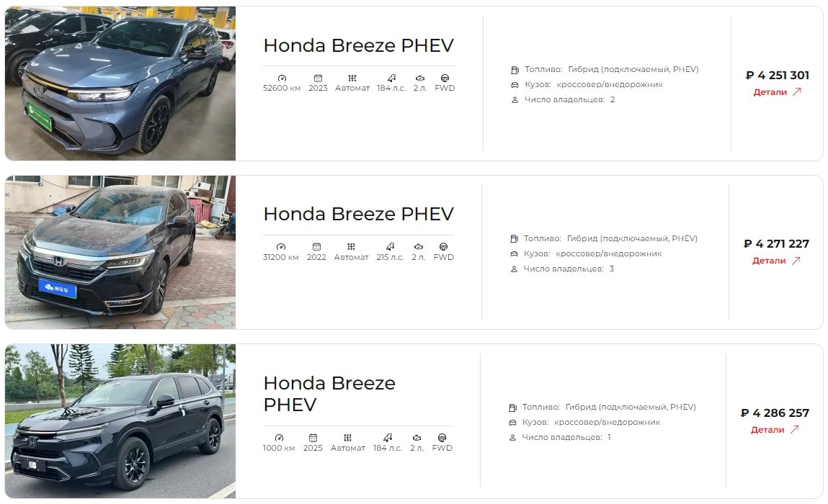Click the odometer icon above 52600 км
Screen dimensions: 828x504
coord(282,78)
